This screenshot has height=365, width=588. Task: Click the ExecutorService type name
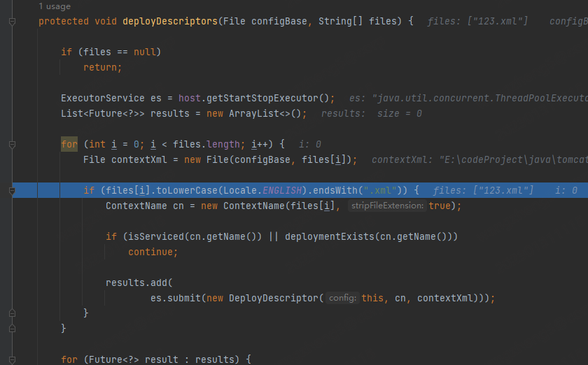tap(102, 98)
